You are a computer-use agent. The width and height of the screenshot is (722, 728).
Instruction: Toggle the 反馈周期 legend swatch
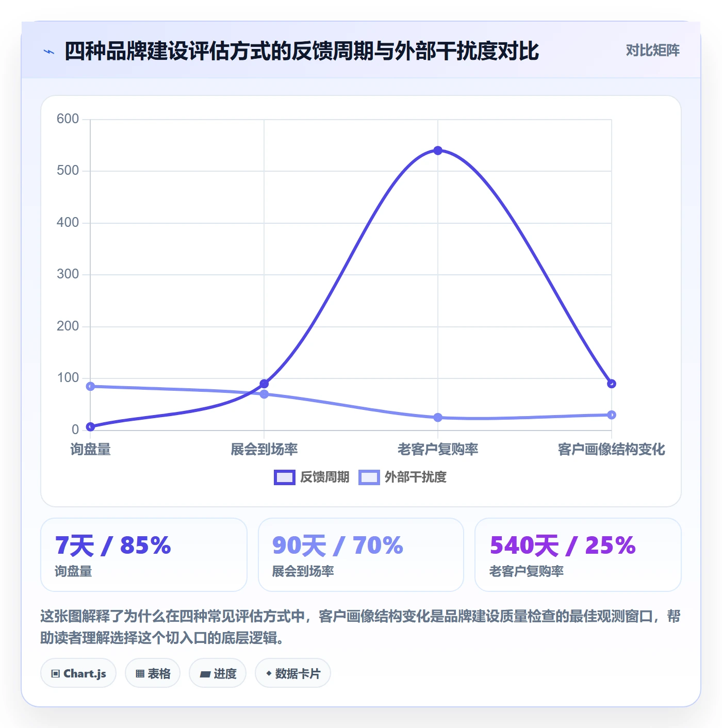click(x=284, y=477)
